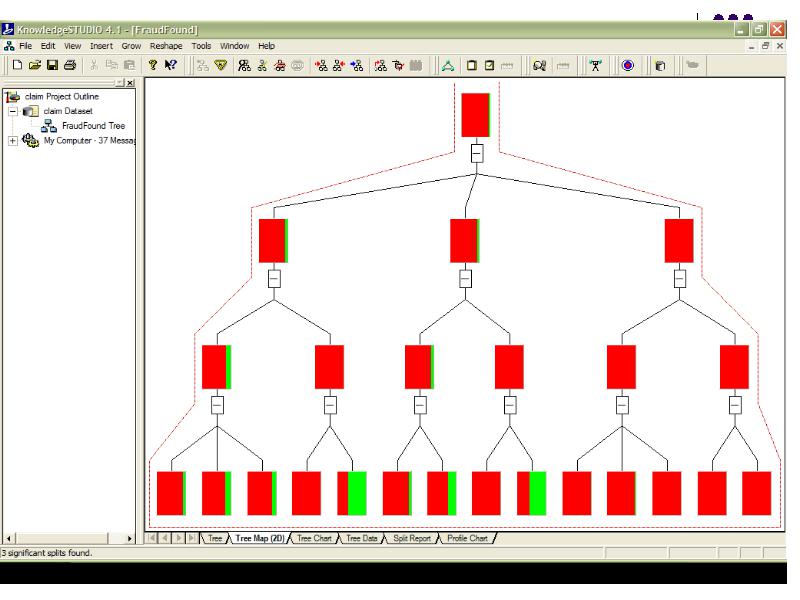The image size is (800, 600).
Task: Collapse the right second-level tree node
Action: [x=680, y=279]
